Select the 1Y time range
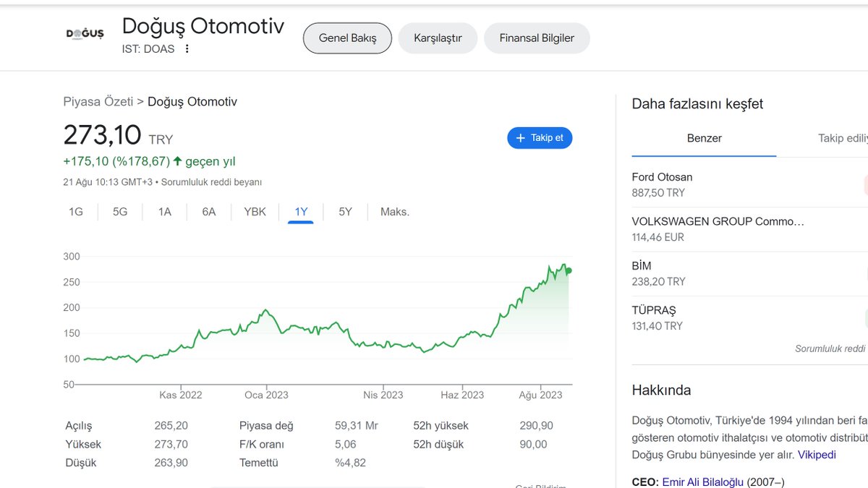Image resolution: width=868 pixels, height=488 pixels. click(301, 212)
